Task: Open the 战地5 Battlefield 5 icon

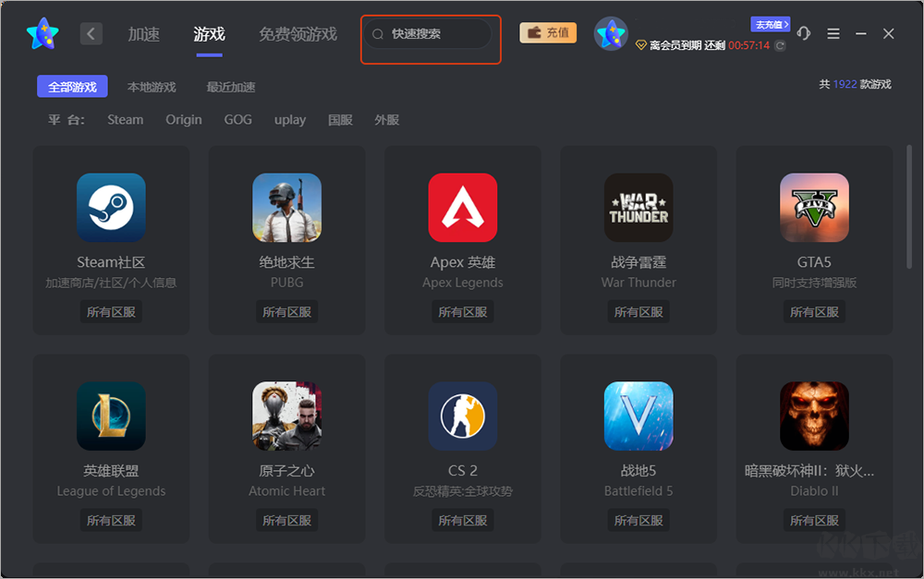Action: [x=638, y=416]
